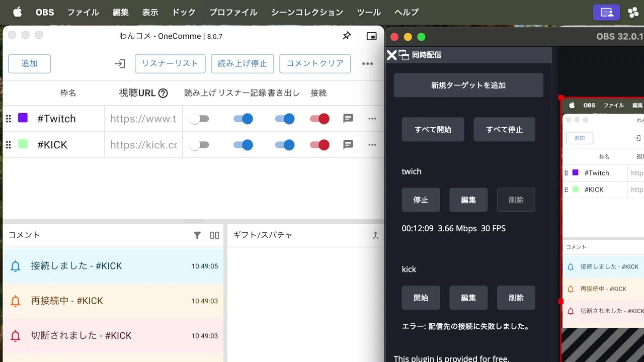Click the merge icon in ギフト/スパチャ panel
The image size is (644, 362).
click(375, 235)
